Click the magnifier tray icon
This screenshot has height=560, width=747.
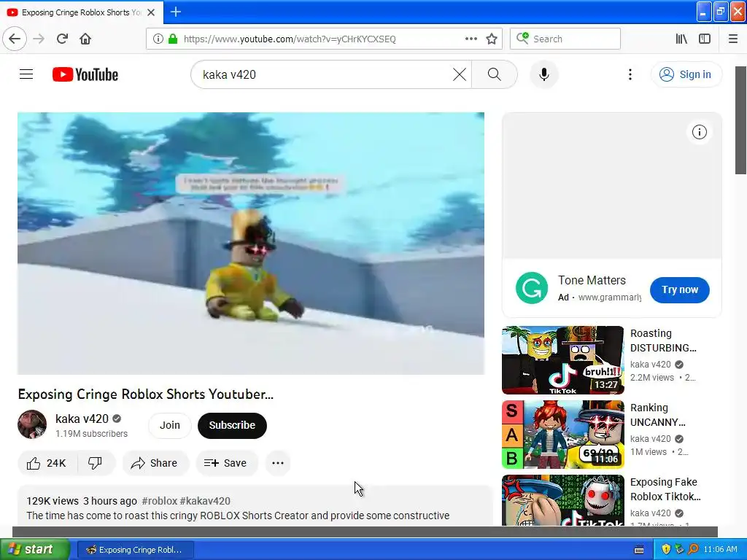(693, 550)
